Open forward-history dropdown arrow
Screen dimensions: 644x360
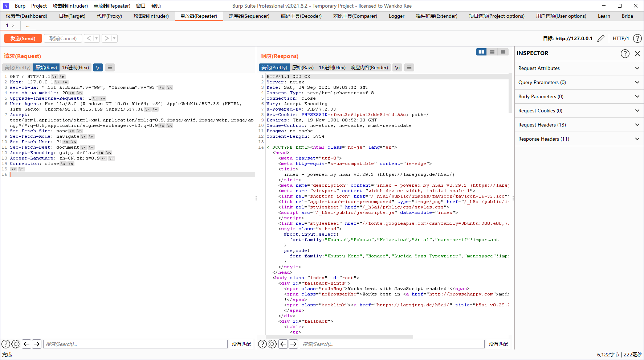point(114,38)
